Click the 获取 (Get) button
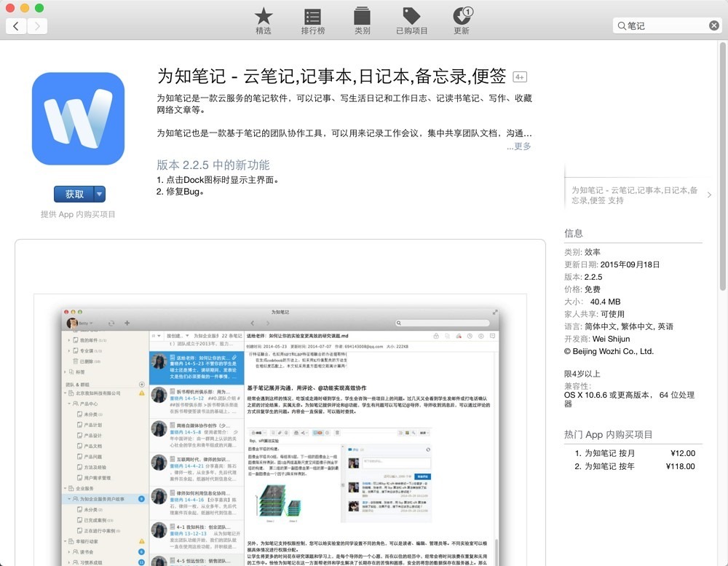Viewport: 728px width, 566px height. coord(74,194)
